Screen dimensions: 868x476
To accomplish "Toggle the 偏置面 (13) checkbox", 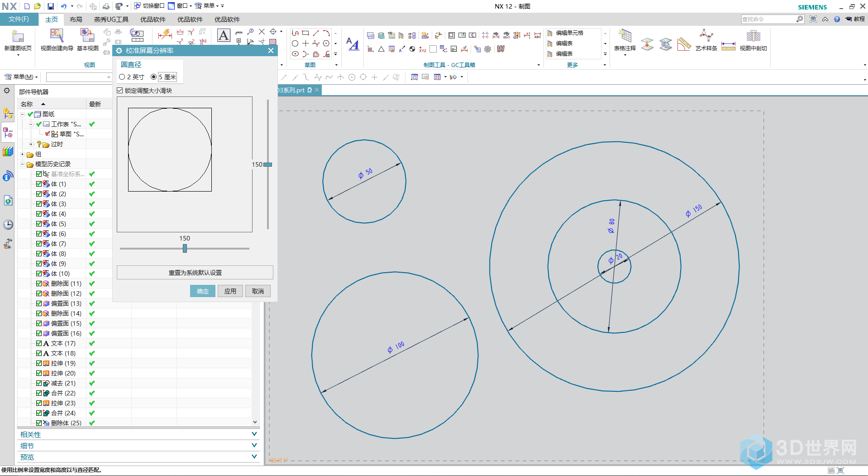I will click(39, 303).
